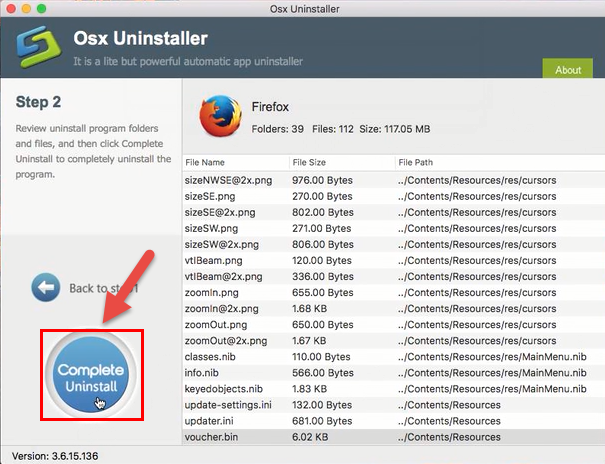Click the Back to step 1 arrow icon
The image size is (605, 464).
click(45, 288)
